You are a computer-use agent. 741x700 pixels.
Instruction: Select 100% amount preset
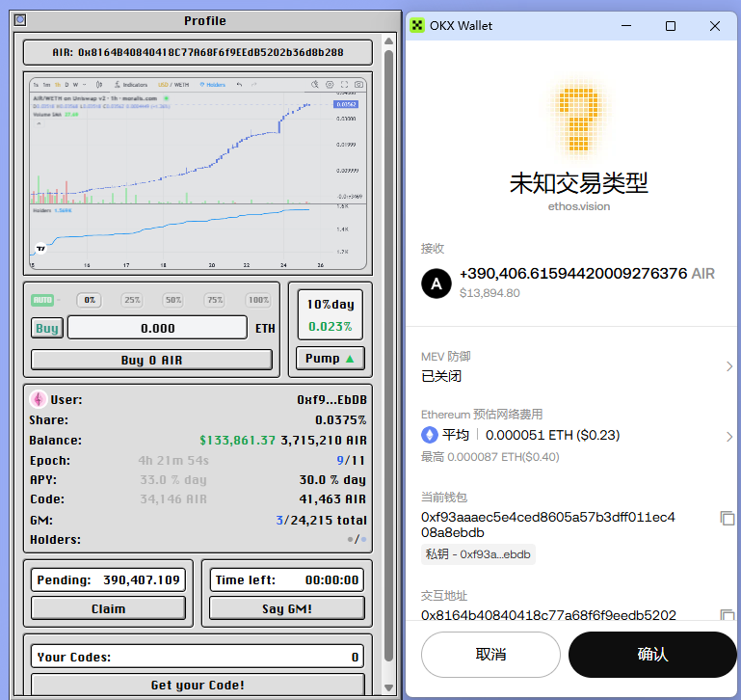click(x=258, y=300)
